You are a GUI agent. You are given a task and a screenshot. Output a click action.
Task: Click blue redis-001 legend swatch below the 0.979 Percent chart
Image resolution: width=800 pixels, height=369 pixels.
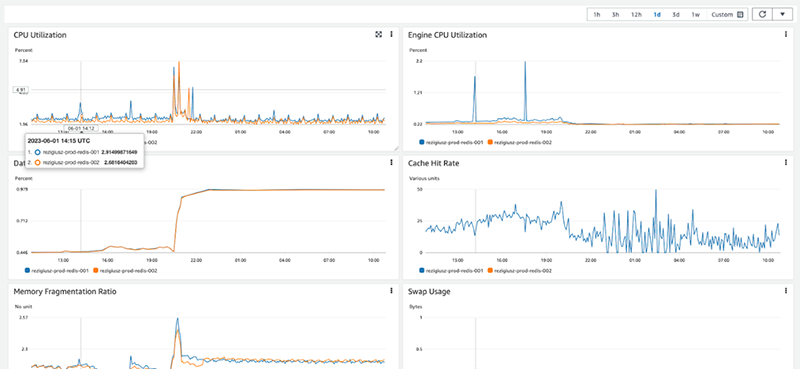27,270
